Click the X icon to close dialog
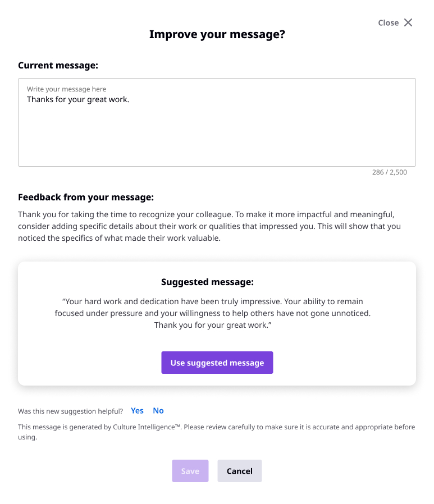The height and width of the screenshot is (504, 434). coord(408,22)
